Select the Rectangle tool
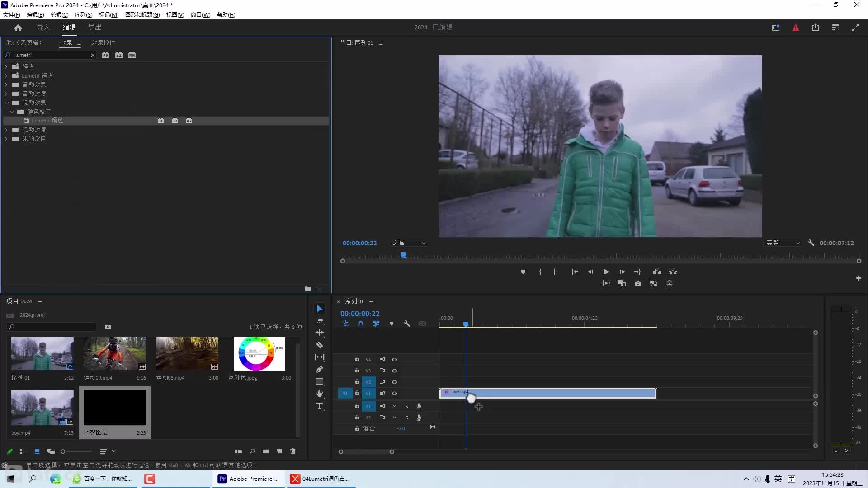 (x=320, y=381)
